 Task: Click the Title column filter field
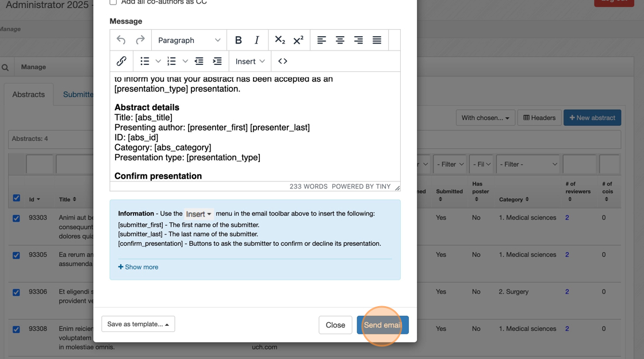[x=75, y=164]
